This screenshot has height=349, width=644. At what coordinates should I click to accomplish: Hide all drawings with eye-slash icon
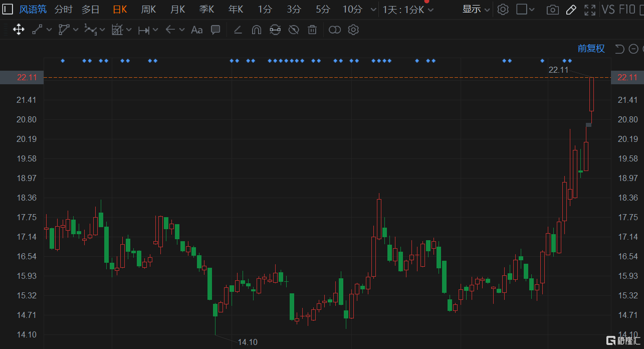point(294,30)
